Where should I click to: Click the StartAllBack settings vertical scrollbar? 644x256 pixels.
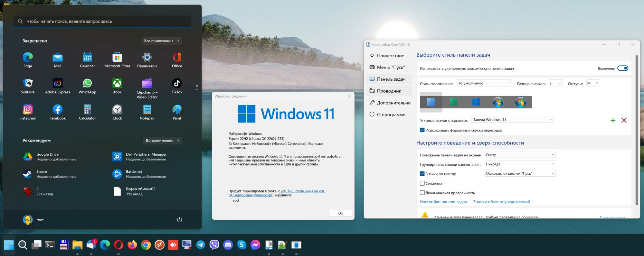637,130
